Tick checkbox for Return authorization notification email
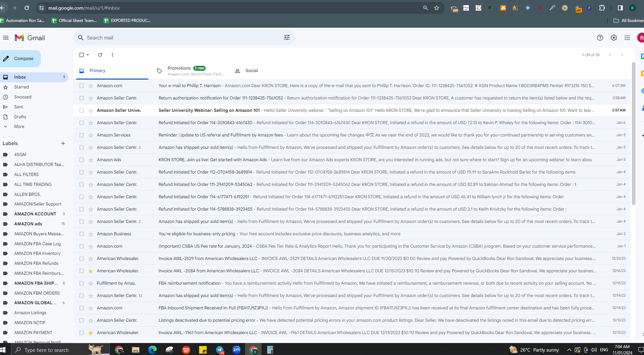Viewport: 644px width, 355px height. pos(82,98)
